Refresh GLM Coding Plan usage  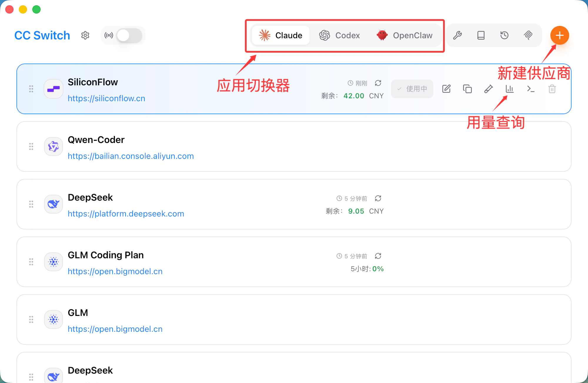point(378,256)
